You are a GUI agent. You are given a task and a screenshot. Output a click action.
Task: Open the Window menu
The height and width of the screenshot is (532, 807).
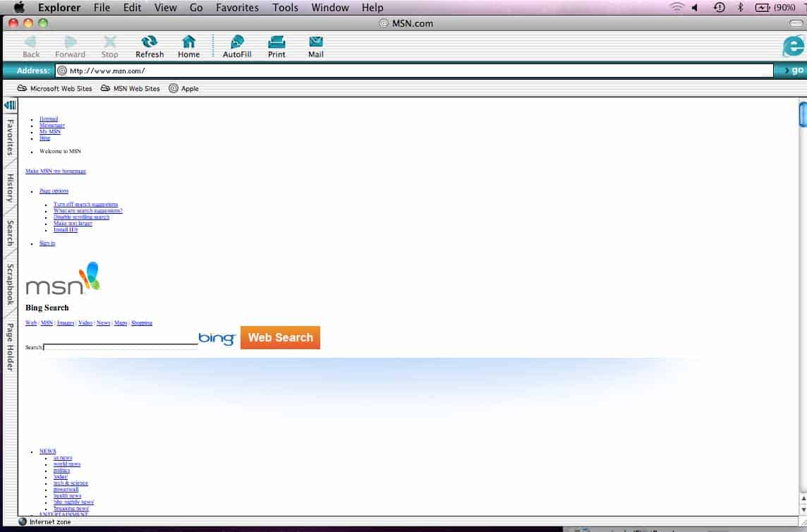[330, 8]
